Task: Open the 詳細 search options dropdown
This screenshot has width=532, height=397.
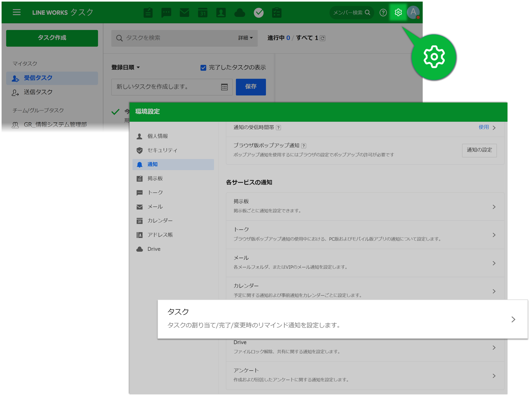Action: [245, 38]
